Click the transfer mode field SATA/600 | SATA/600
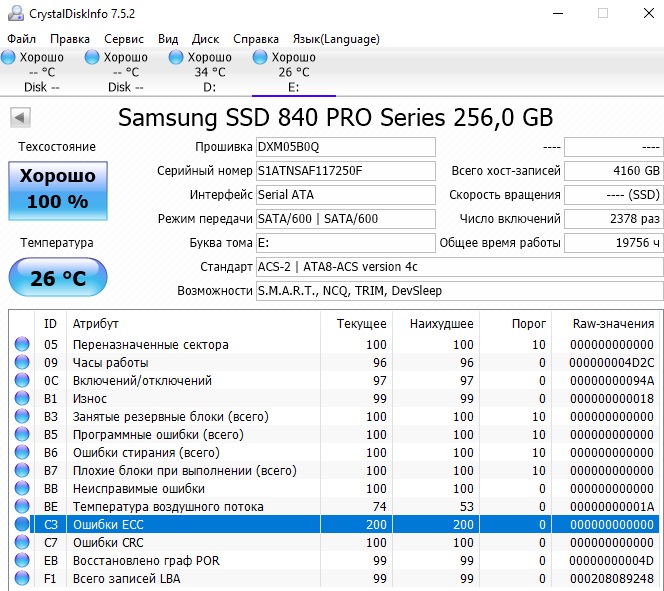664x591 pixels. [x=346, y=219]
